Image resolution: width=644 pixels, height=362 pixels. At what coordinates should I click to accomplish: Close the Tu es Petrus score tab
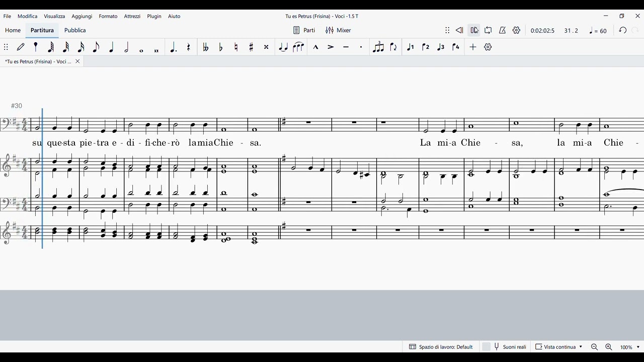tap(77, 61)
